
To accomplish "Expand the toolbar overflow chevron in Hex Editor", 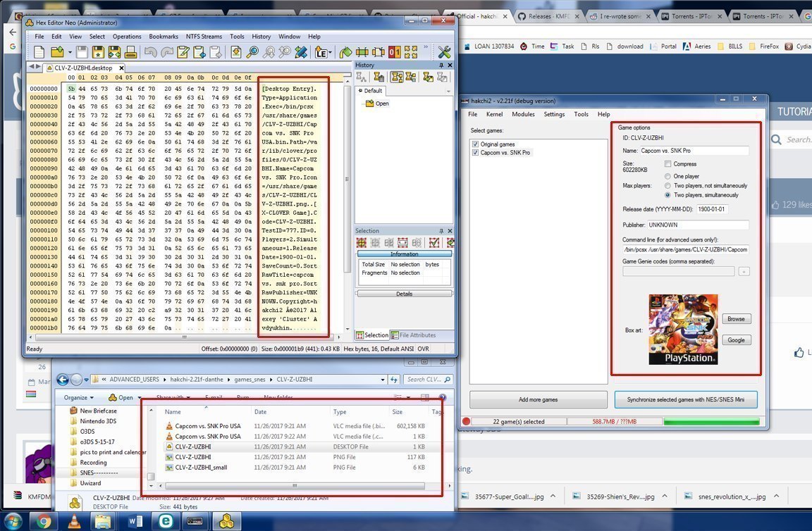I will tap(426, 47).
